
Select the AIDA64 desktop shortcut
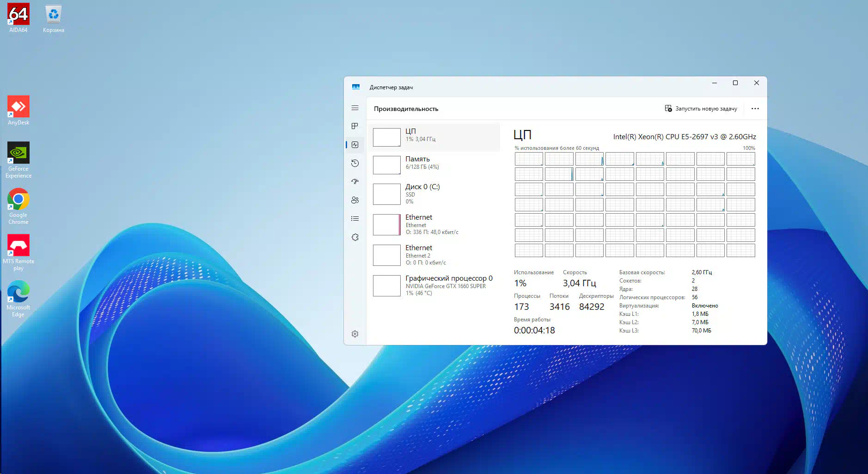tap(18, 18)
